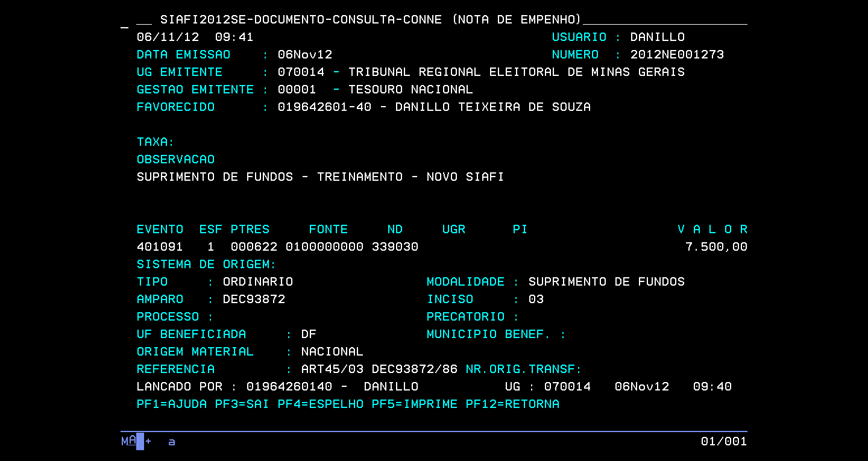This screenshot has width=868, height=461.
Task: Select the SUPRIMENTO DE FUNDOS - TREINAMENTO observation line
Action: coord(320,177)
